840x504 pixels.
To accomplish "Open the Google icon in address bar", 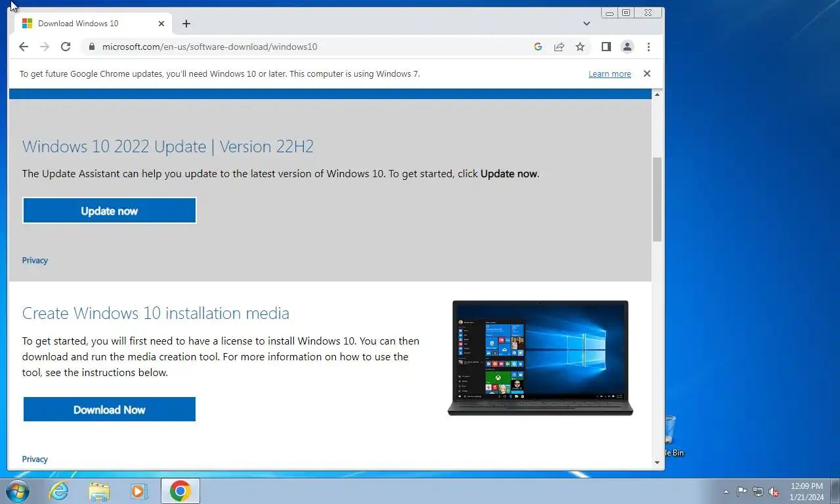I will [x=538, y=47].
